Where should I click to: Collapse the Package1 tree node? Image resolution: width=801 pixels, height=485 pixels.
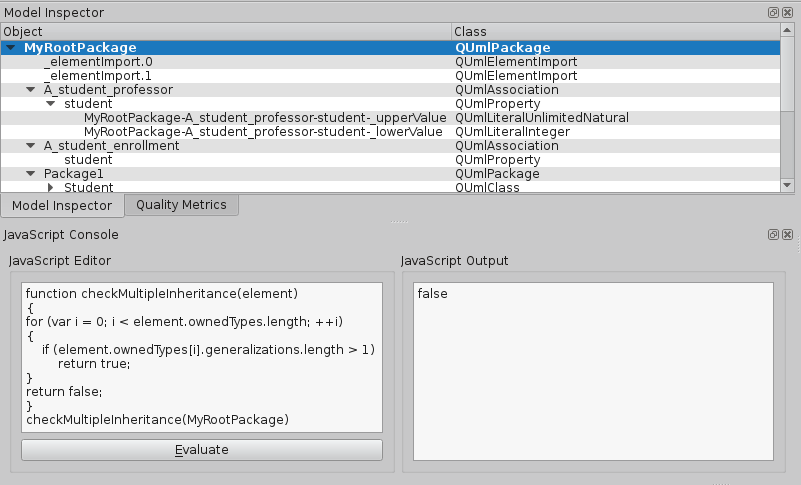31,174
